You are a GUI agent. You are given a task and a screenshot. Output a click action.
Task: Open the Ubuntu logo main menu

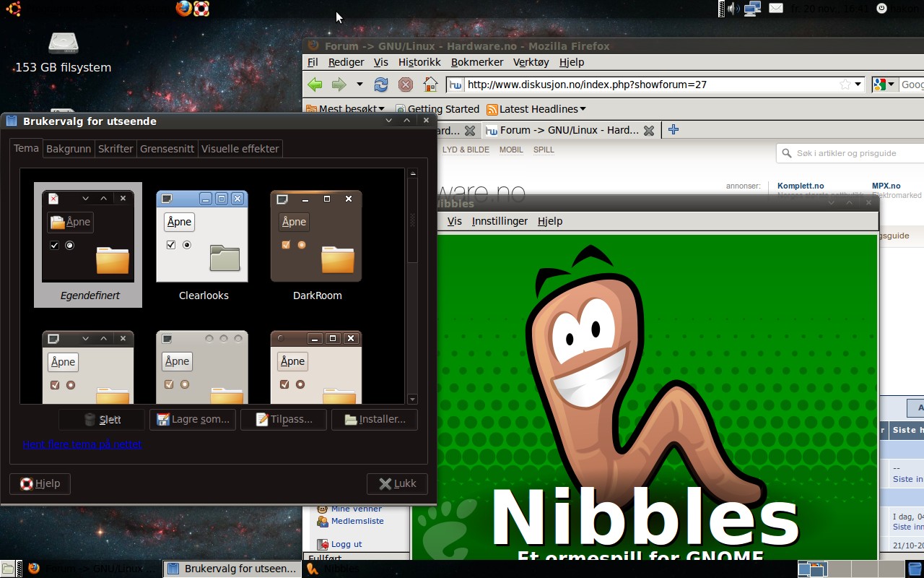(x=13, y=9)
